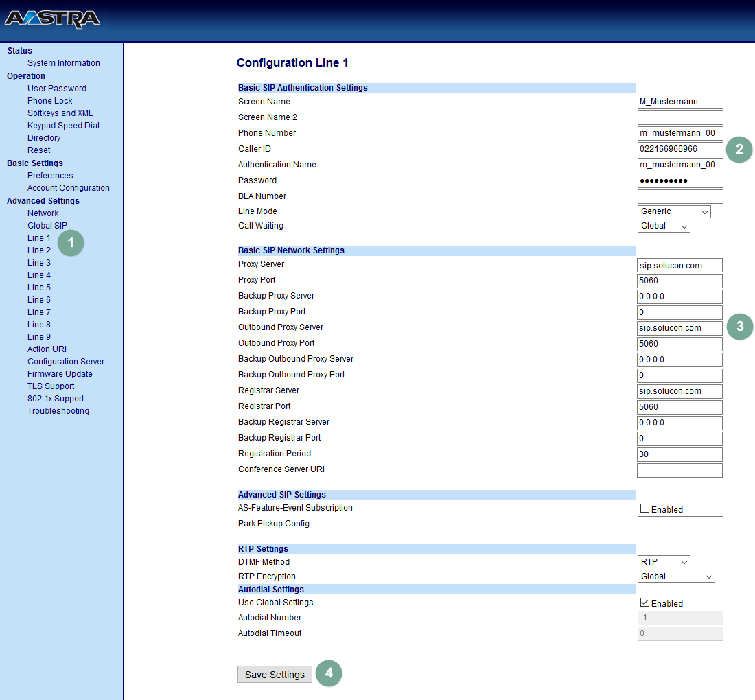
Task: Focus the Outbound Proxy Server field
Action: [679, 328]
